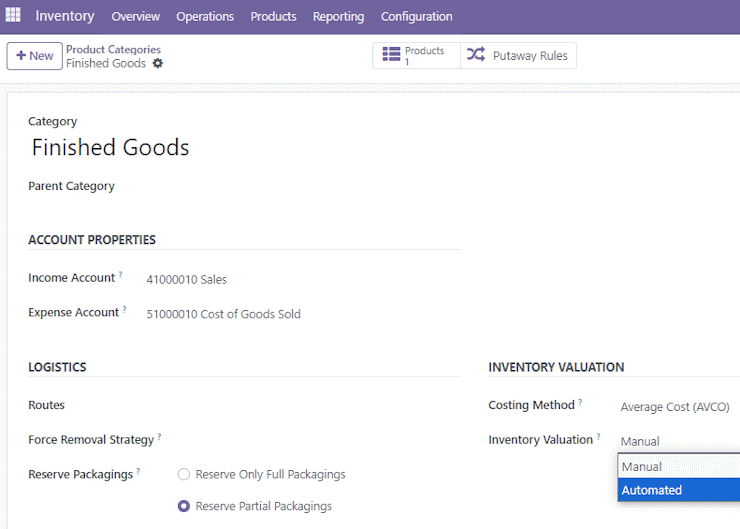740x529 pixels.
Task: Click the gear icon beside Finished Goods
Action: 158,63
